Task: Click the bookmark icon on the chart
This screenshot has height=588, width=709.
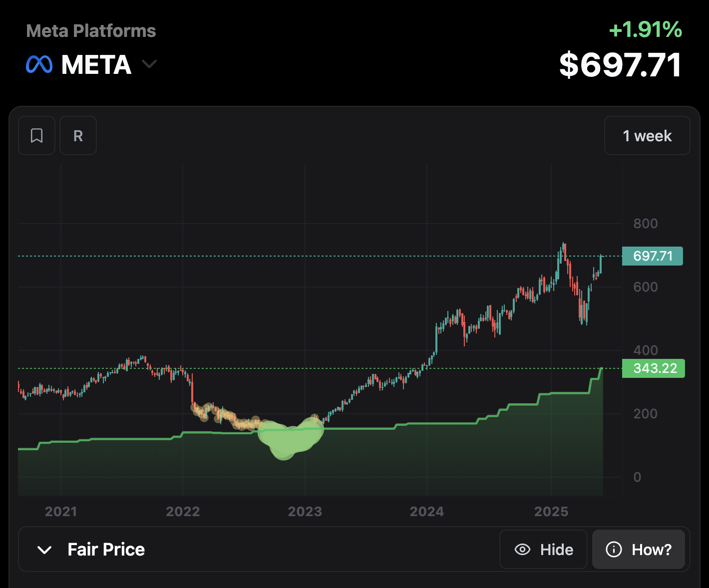Action: coord(36,135)
